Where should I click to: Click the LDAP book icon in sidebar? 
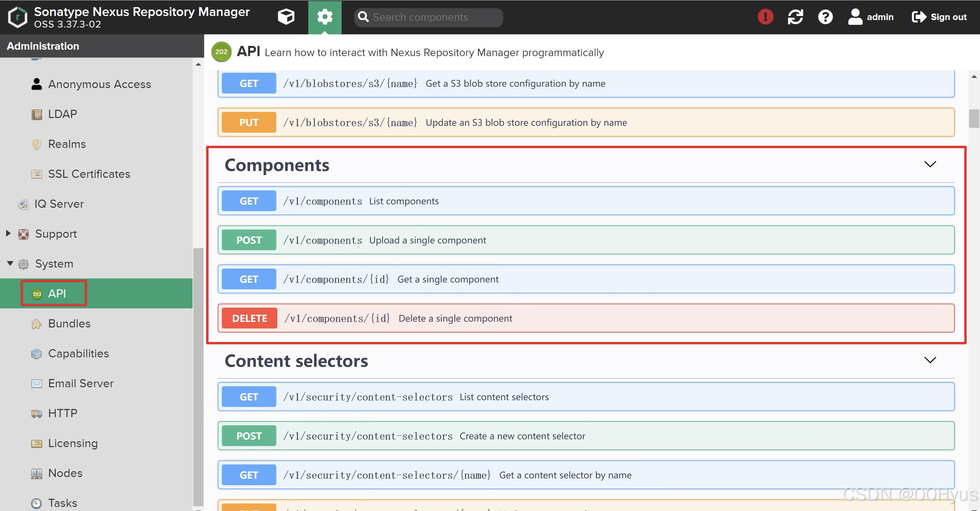tap(36, 114)
